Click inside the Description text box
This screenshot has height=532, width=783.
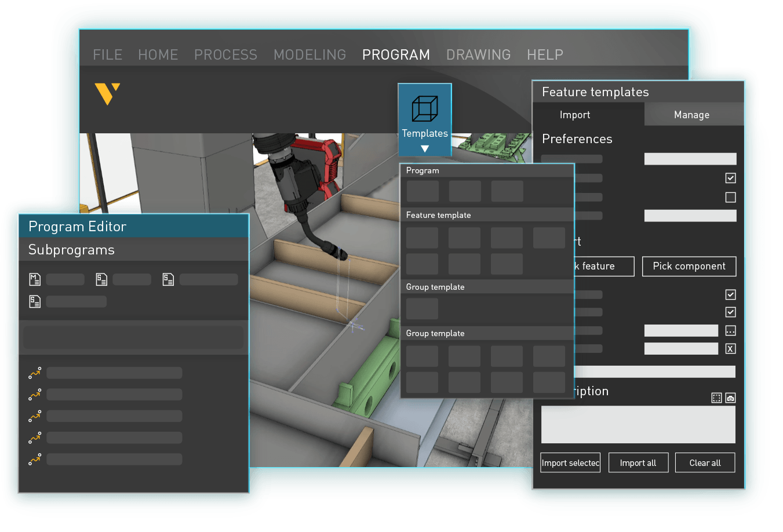pyautogui.click(x=638, y=425)
